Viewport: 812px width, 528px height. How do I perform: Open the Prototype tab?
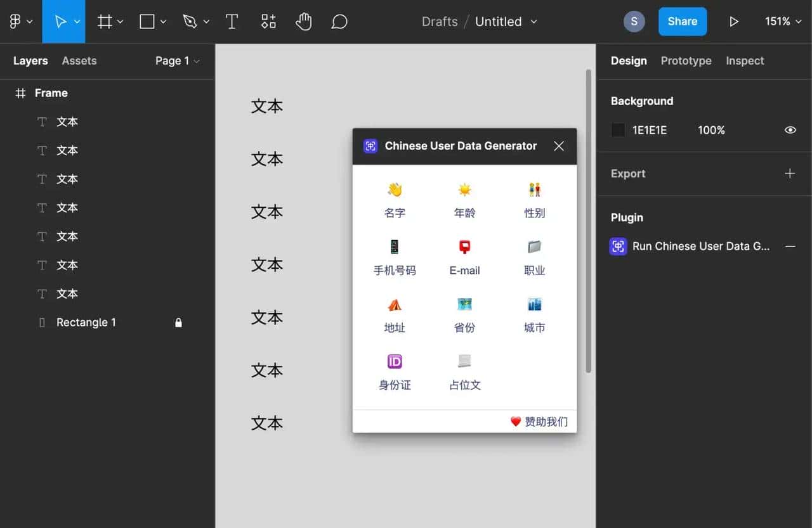click(686, 60)
